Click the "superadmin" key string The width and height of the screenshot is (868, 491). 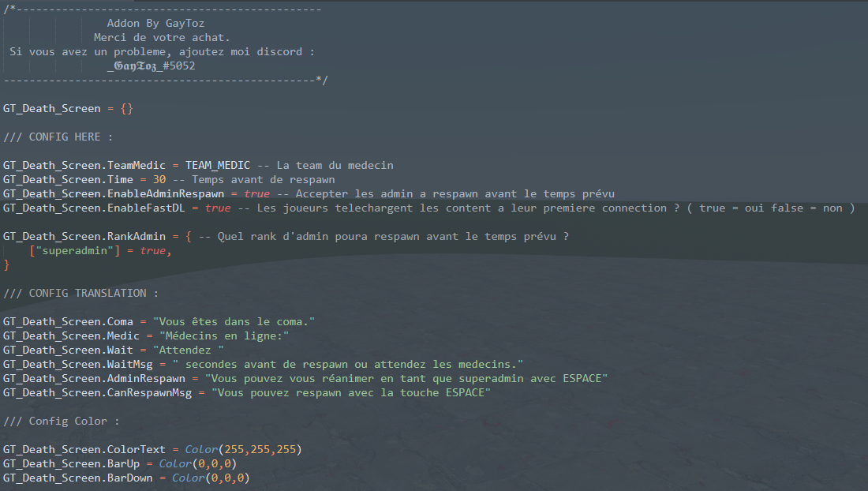tap(75, 251)
